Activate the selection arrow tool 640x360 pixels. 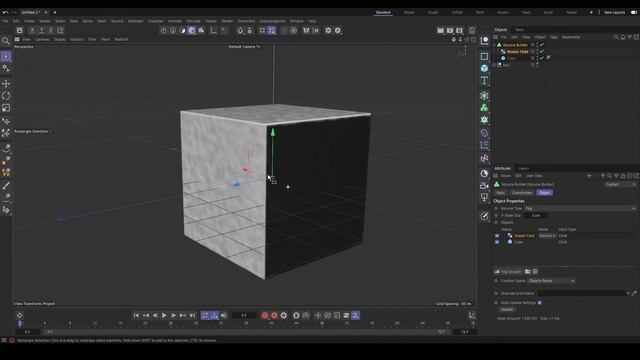6,56
